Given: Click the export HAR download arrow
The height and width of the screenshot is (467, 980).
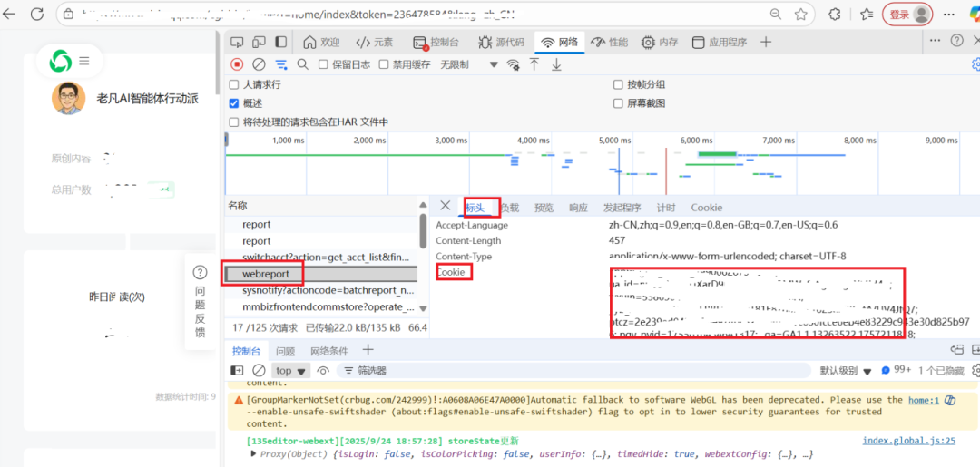Looking at the screenshot, I should point(556,64).
